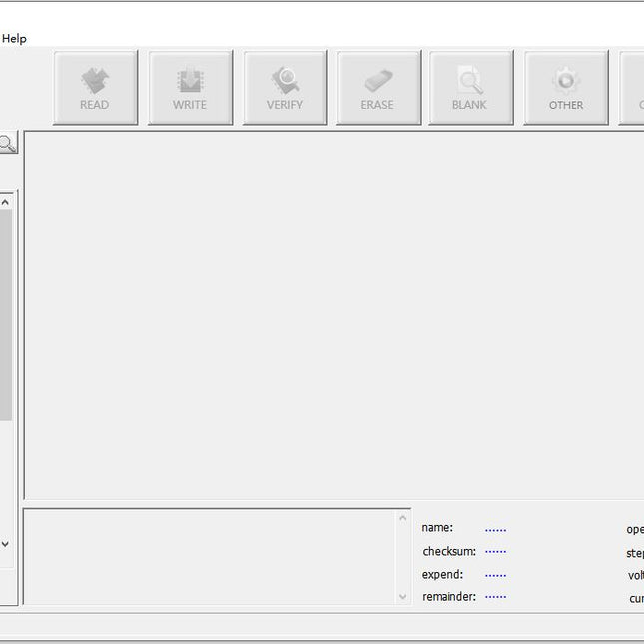
Task: Click the left panel scrollbar thumb
Action: 5,316
